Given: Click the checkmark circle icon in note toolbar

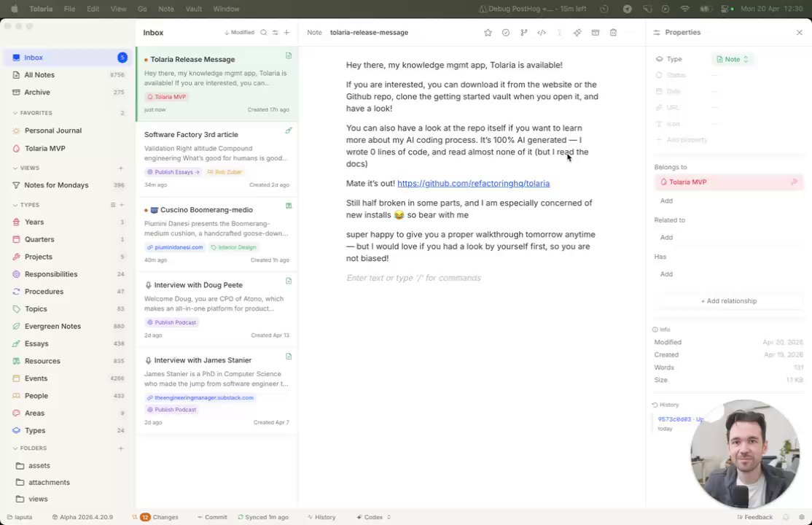Looking at the screenshot, I should (x=506, y=33).
